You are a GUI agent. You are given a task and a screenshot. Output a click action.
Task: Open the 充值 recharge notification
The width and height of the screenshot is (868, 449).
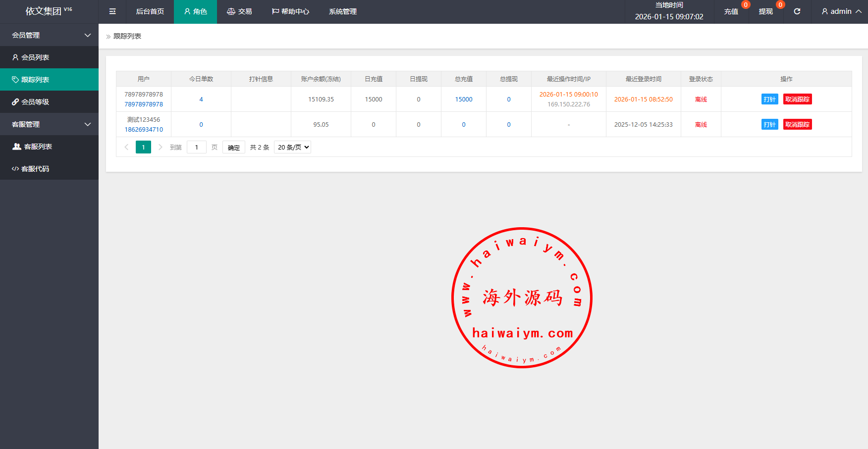[731, 11]
